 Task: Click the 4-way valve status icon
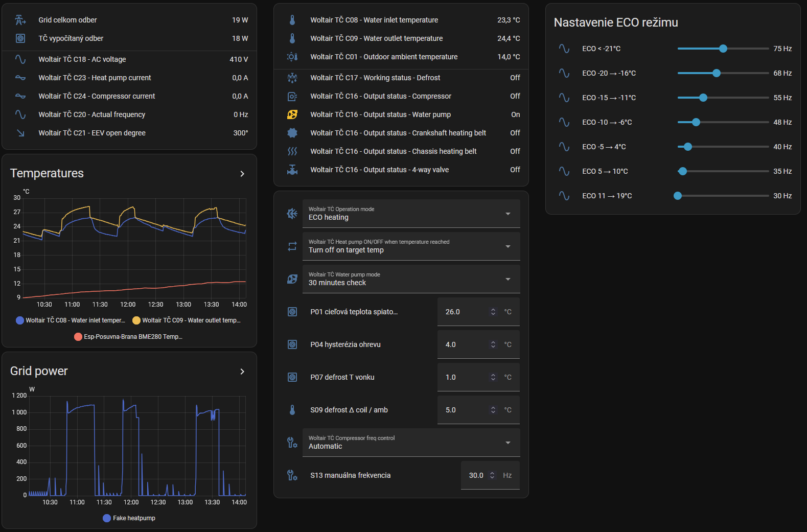pos(292,170)
